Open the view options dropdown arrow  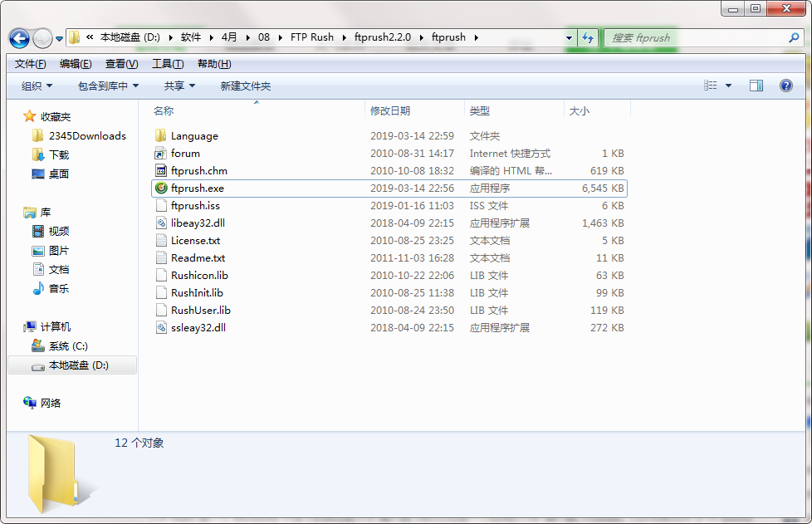pos(728,86)
